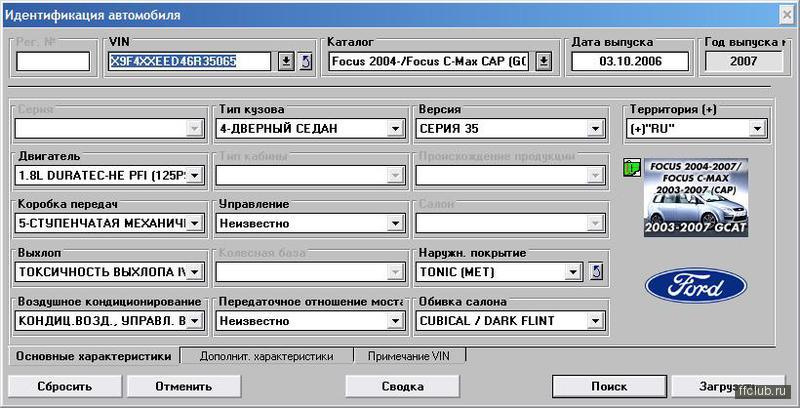
Task: Click the VIN text field
Action: [x=189, y=62]
